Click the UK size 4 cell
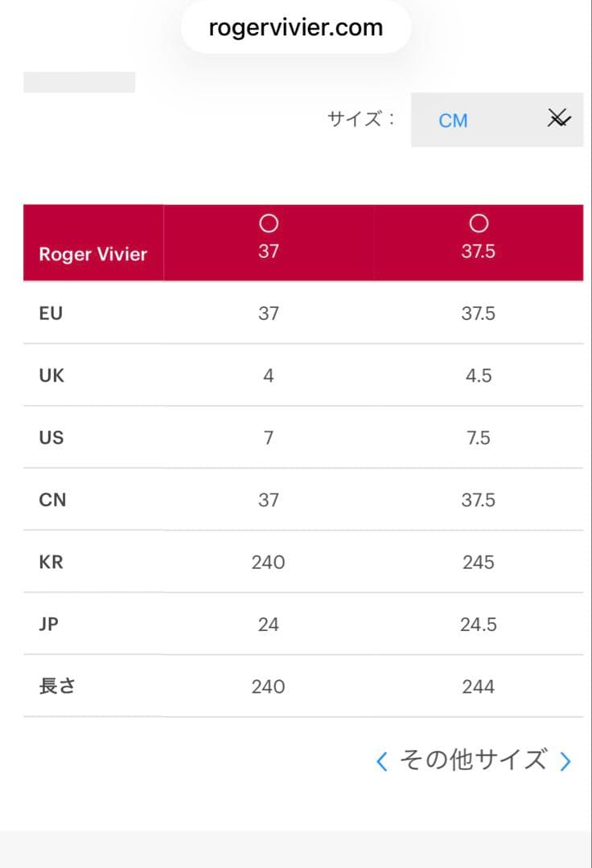This screenshot has width=592, height=868. point(269,375)
